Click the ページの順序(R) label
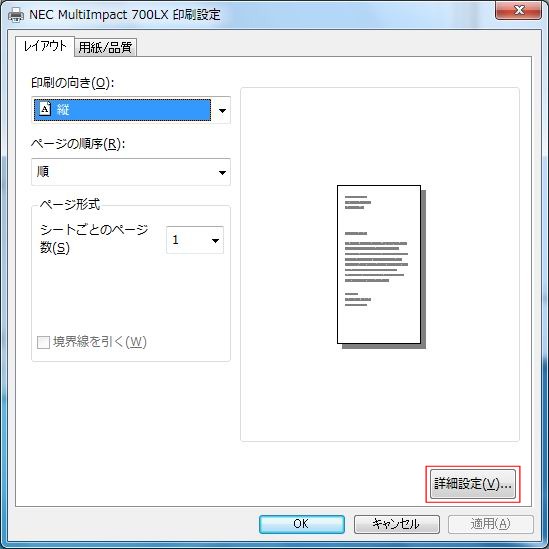 pyautogui.click(x=78, y=144)
